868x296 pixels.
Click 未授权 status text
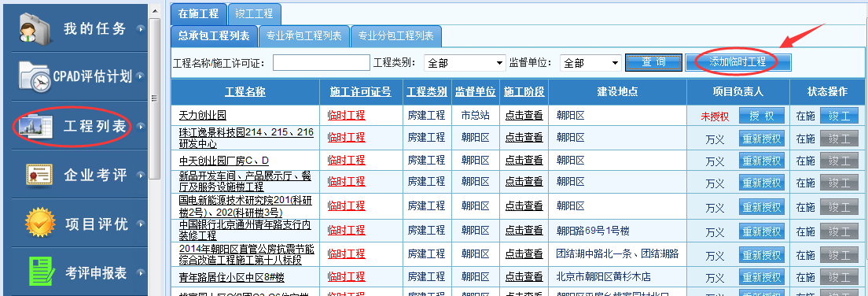pos(715,117)
